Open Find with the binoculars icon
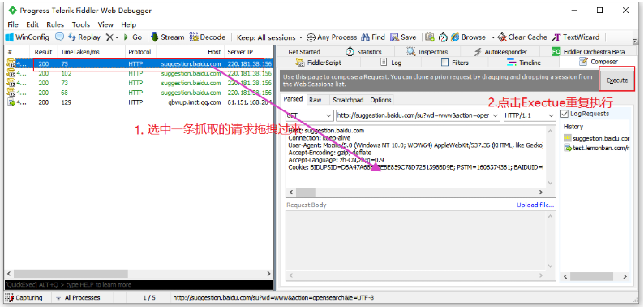The image size is (644, 307). click(x=365, y=37)
